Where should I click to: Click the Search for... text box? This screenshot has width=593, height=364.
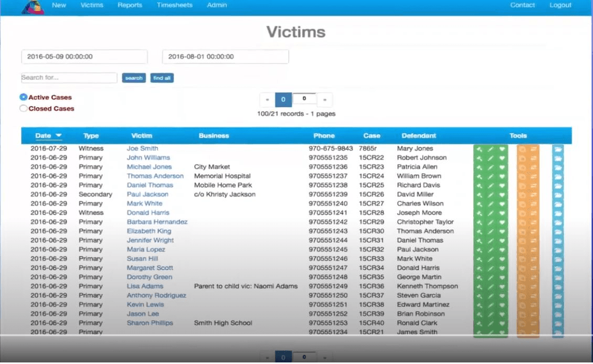(69, 78)
